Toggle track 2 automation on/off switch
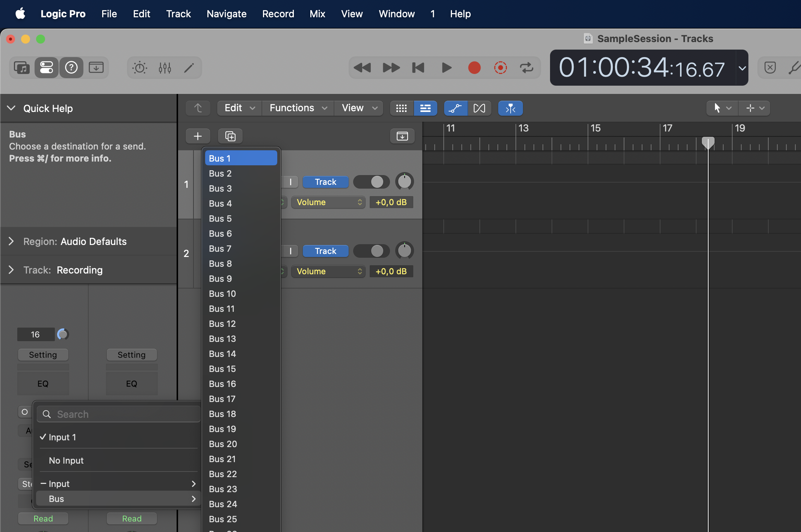801x532 pixels. pos(371,251)
